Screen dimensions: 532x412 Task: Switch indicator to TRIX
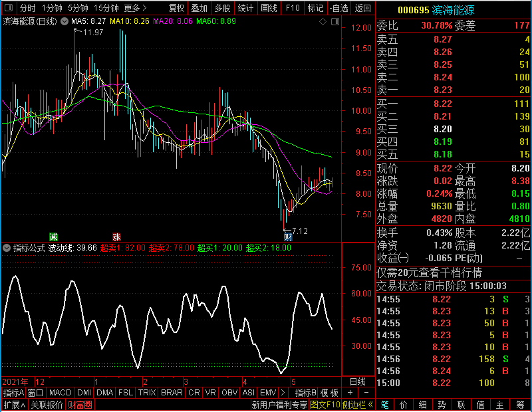(147, 393)
